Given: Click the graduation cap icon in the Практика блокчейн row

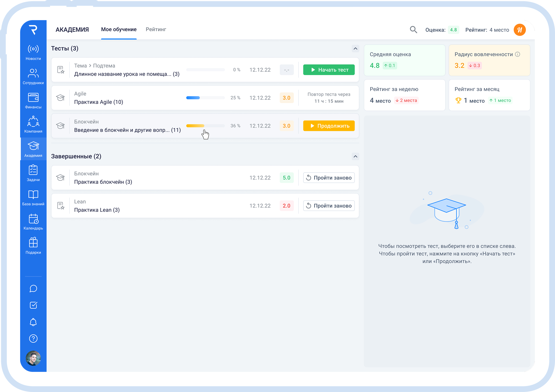Looking at the screenshot, I should pos(60,178).
